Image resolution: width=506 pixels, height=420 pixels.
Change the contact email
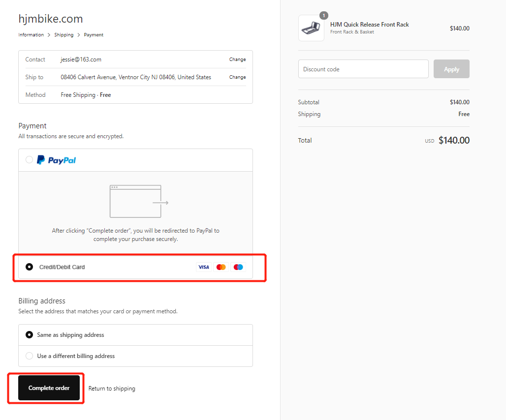(x=238, y=60)
